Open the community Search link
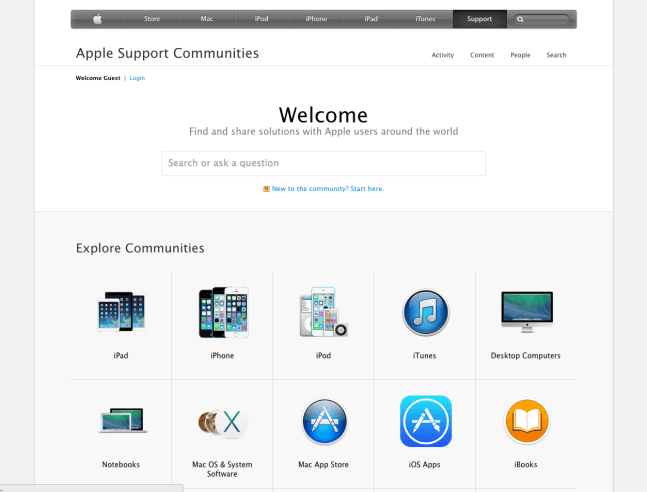This screenshot has width=647, height=492. (556, 55)
